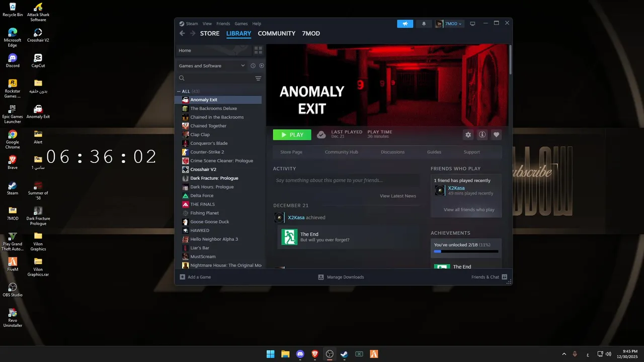Open the Community Hub link
Screen dimensions: 644x362
(x=341, y=152)
